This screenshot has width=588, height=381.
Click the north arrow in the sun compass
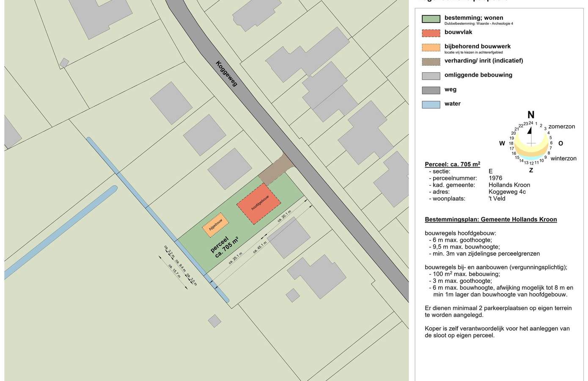(530, 130)
